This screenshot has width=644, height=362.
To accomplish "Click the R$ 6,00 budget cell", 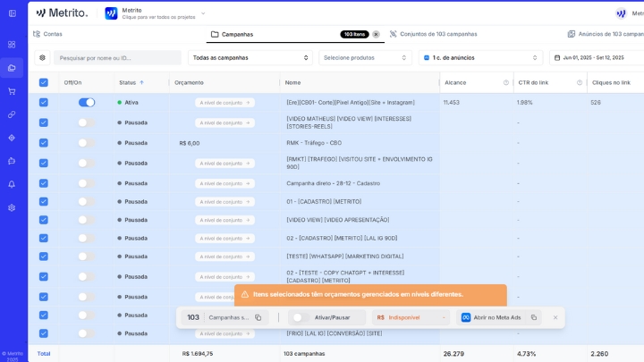I will click(x=190, y=143).
